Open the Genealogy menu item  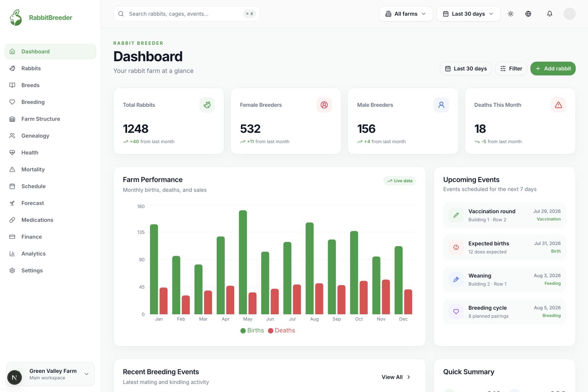pos(50,136)
